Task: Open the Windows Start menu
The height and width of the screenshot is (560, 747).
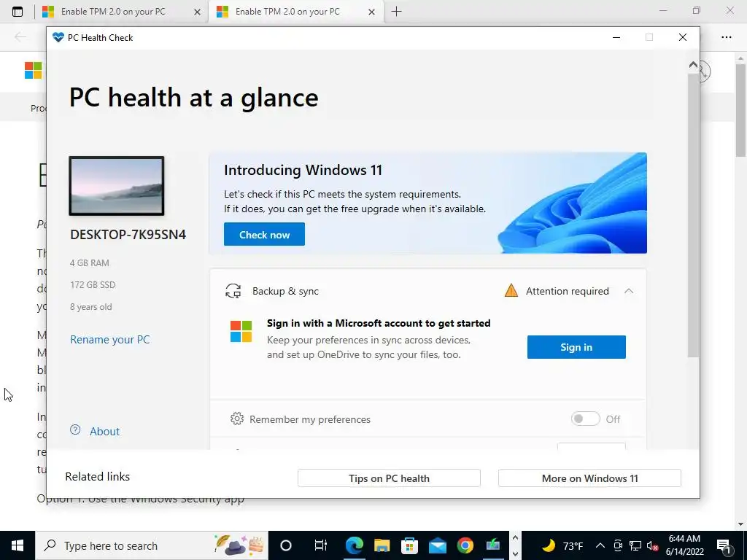Action: pyautogui.click(x=18, y=545)
